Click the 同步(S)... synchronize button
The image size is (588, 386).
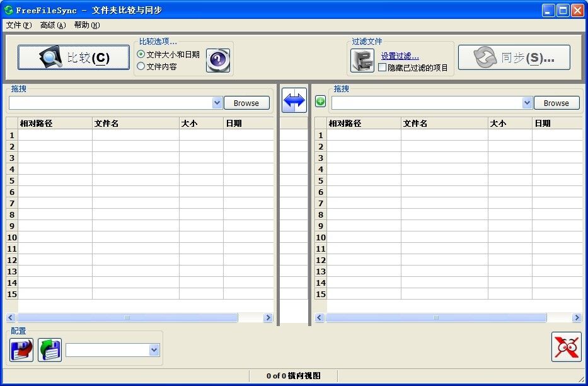514,57
